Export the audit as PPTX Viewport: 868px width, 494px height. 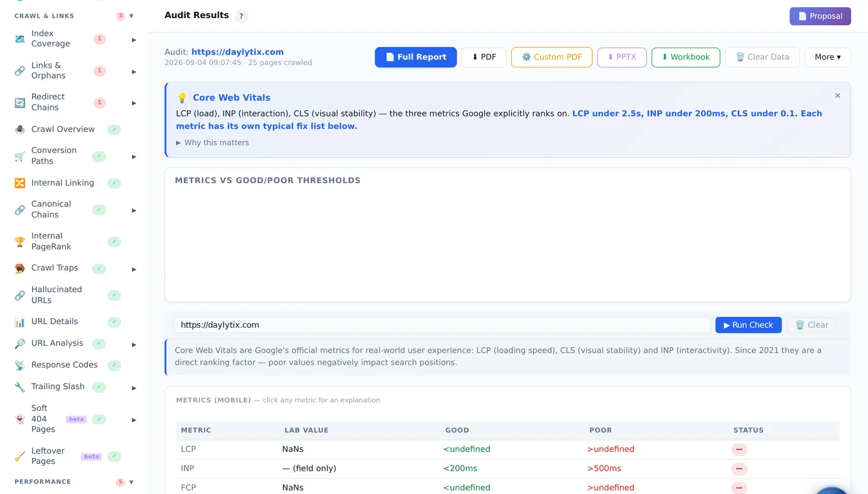(622, 57)
